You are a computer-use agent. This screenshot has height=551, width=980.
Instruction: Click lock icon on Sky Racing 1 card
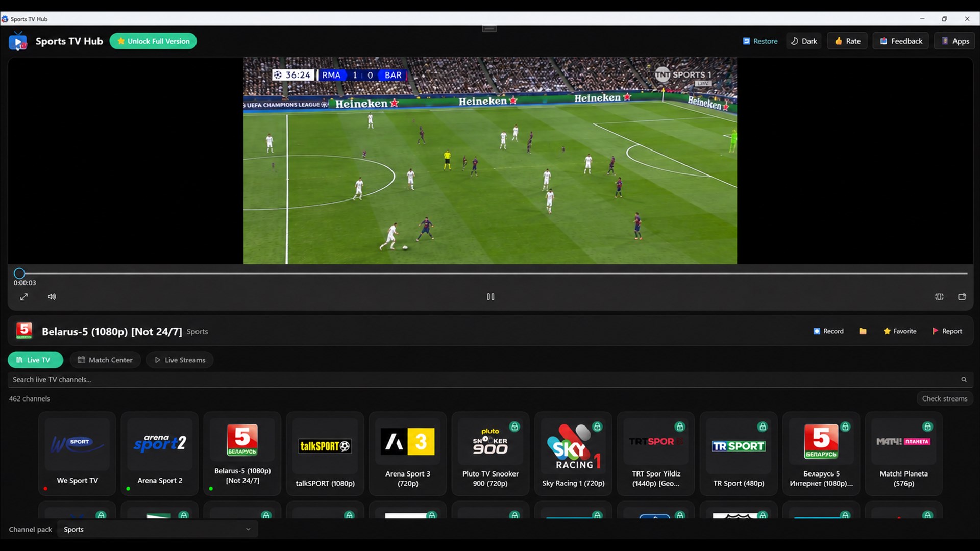pos(597,427)
